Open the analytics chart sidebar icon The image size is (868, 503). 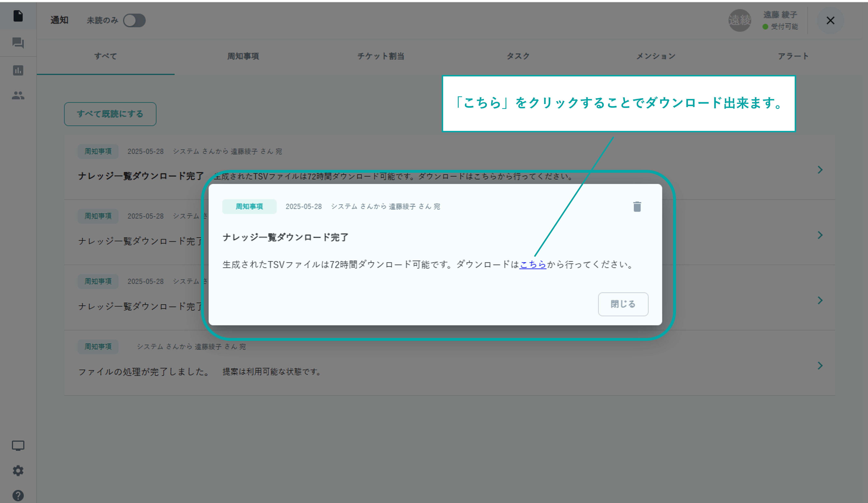[18, 70]
